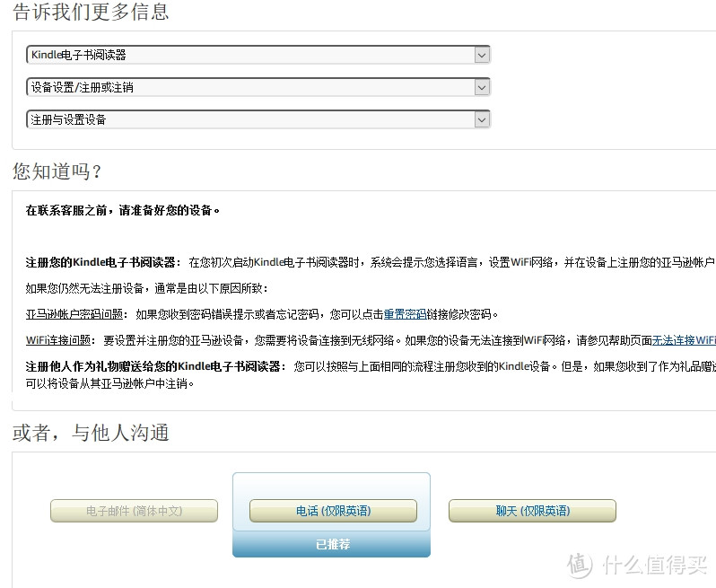Screen dimensions: 716x588
Task: Open the Kindle电子书阅读器 device dropdown
Action: pos(258,55)
